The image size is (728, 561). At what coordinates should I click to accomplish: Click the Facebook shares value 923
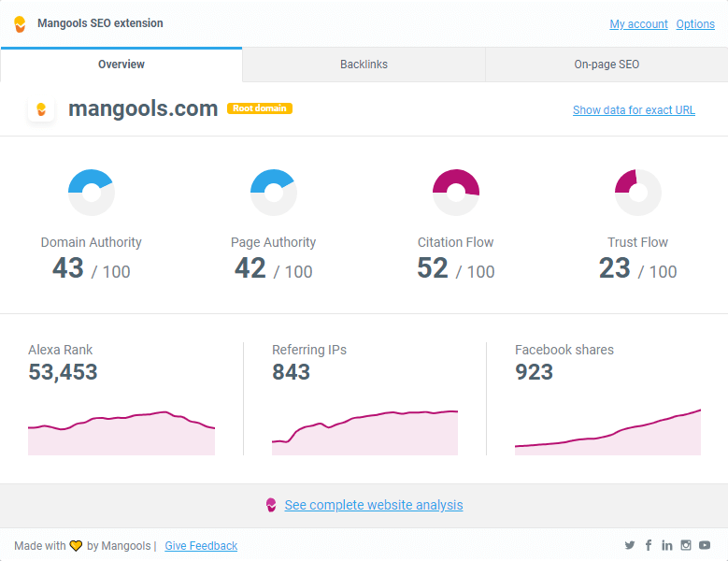coord(534,372)
